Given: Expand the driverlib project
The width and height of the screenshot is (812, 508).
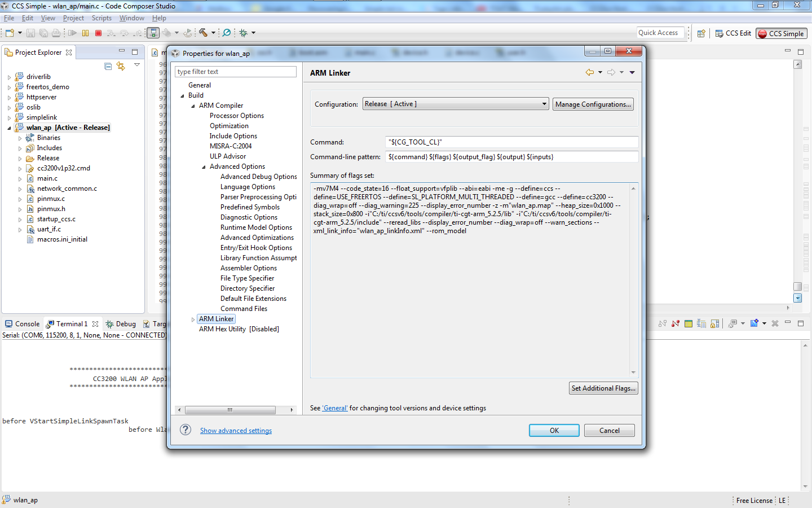Looking at the screenshot, I should pos(9,77).
